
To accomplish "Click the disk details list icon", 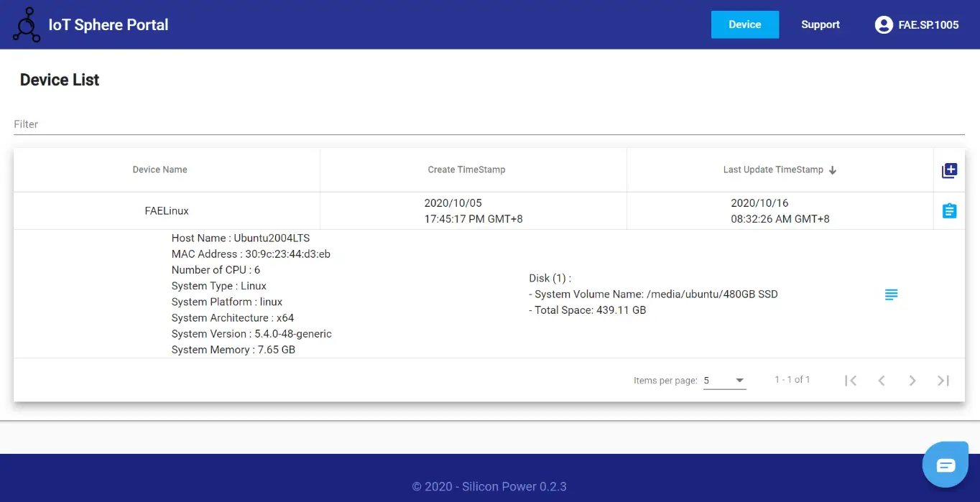I will 891,294.
